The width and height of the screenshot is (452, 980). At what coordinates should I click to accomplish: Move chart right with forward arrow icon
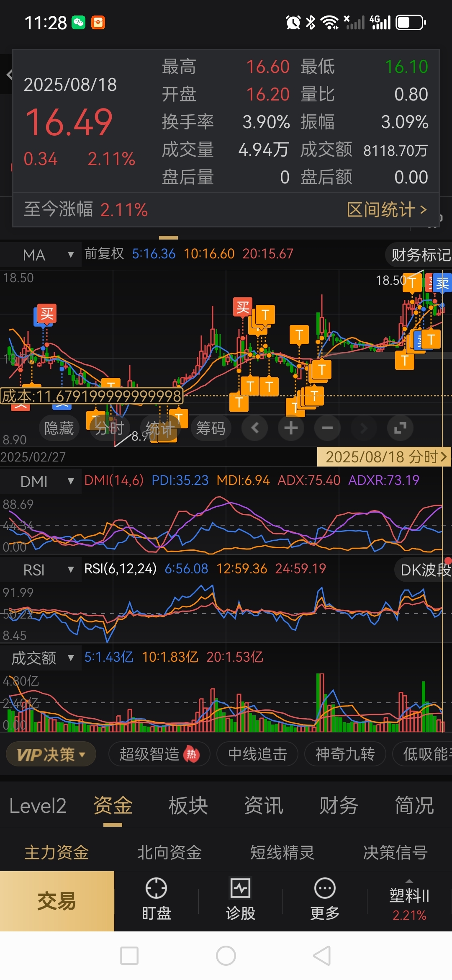(364, 428)
